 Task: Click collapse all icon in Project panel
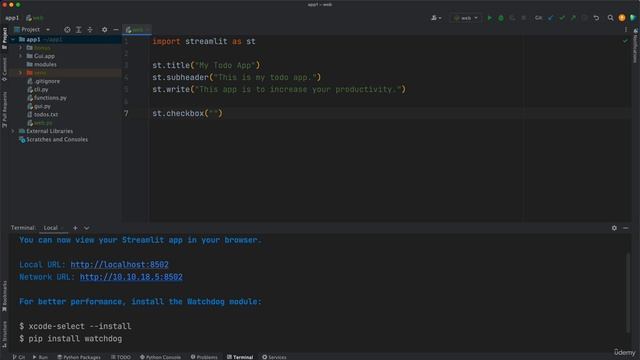[x=90, y=30]
